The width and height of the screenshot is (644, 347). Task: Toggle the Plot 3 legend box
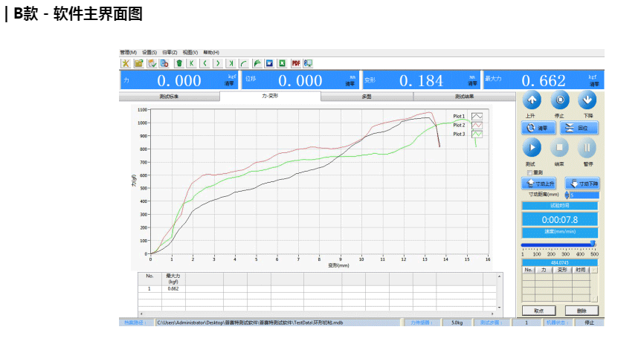(477, 134)
